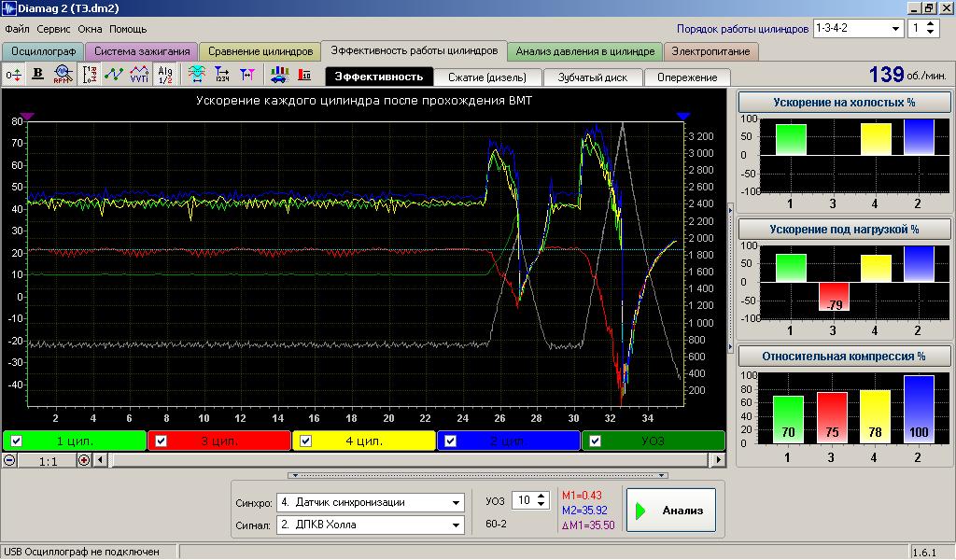Open the Зубчатый диск sub-tab
Image resolution: width=956 pixels, height=560 pixels.
click(x=593, y=77)
